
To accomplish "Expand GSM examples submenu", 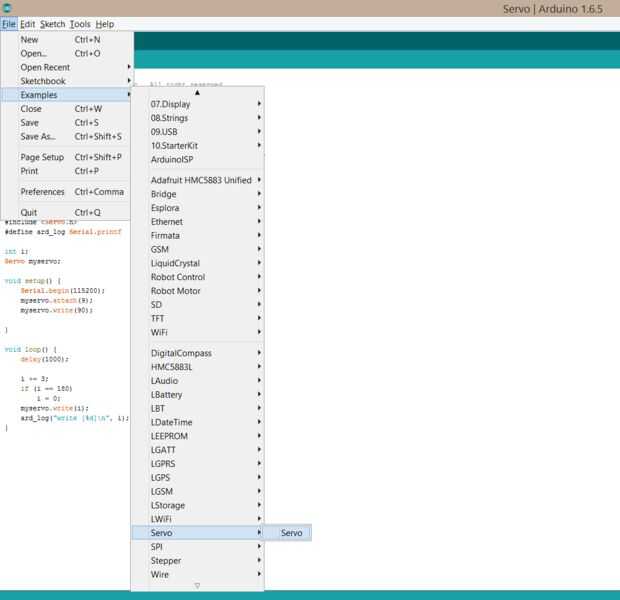I will (x=198, y=250).
